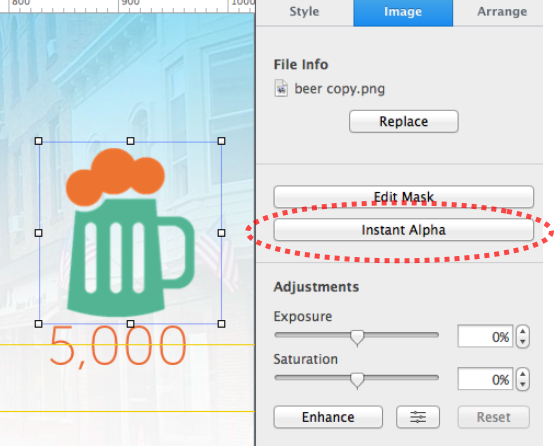Click the Edit Mask button
Image resolution: width=557 pixels, height=447 pixels.
[404, 196]
